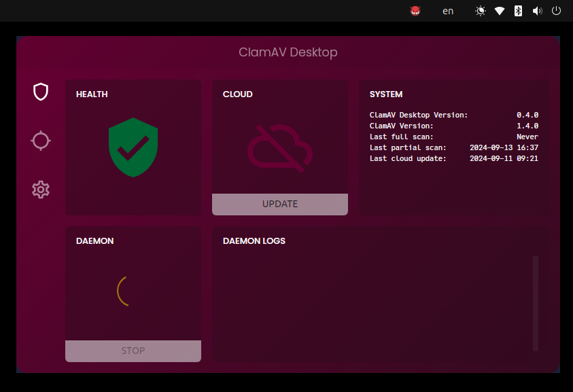Open the Bluetooth indicator
The image size is (573, 392).
[x=518, y=11]
